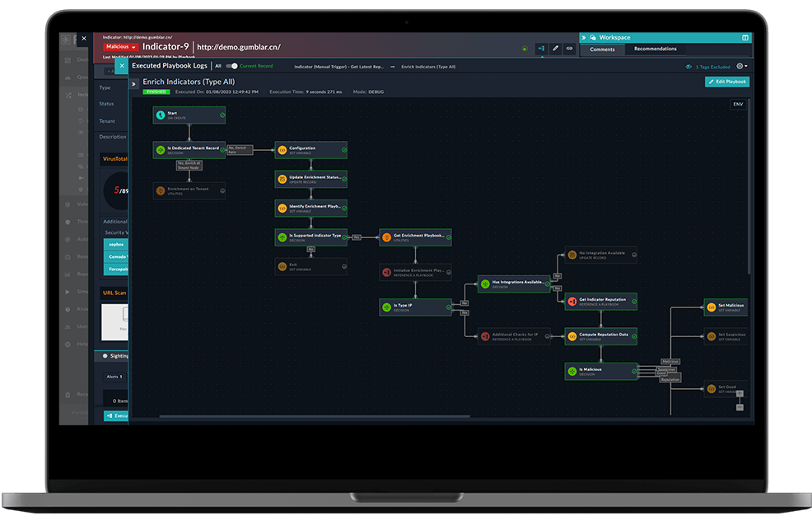Open the split-pane icon on Workspace header

click(x=746, y=37)
